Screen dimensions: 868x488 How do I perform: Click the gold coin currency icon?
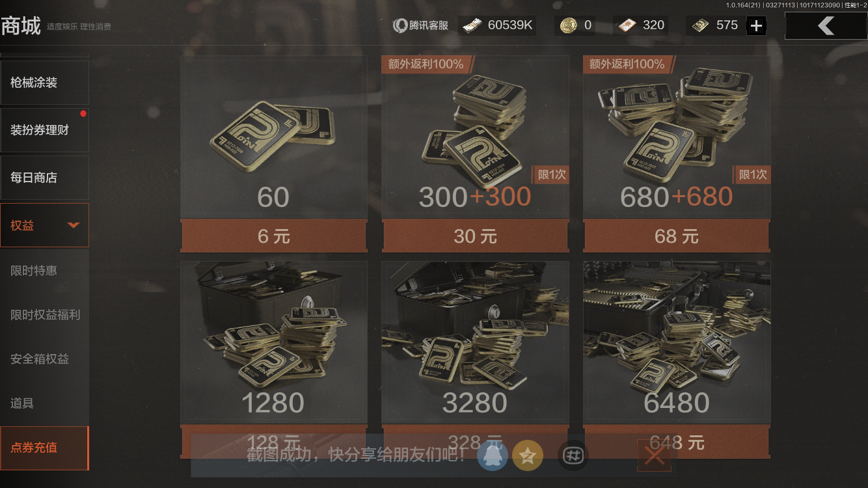(569, 25)
